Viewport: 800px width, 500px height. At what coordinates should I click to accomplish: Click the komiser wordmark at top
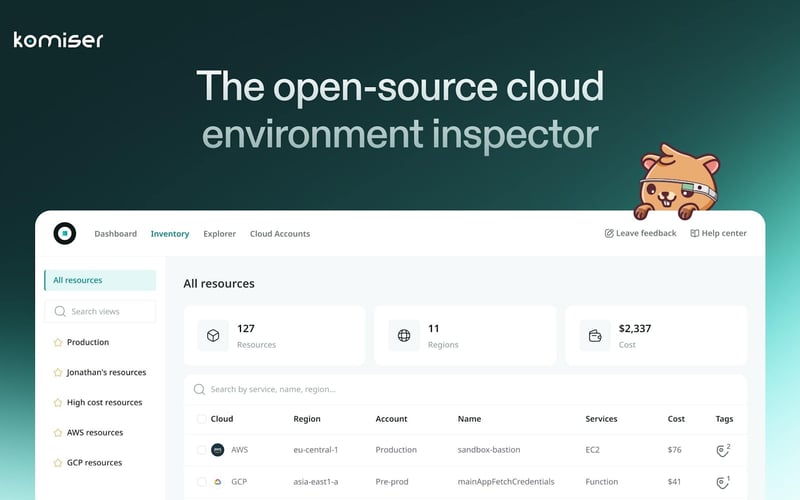click(58, 40)
